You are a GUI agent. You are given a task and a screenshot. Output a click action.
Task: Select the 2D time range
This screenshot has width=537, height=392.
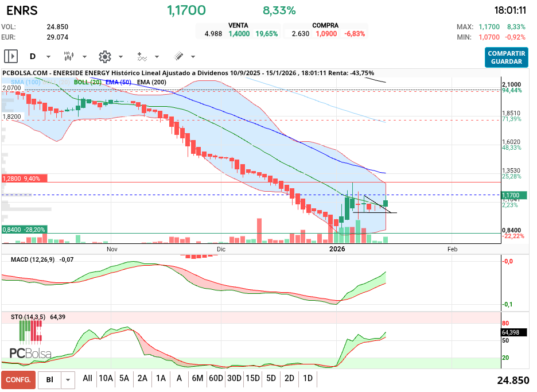(x=289, y=378)
